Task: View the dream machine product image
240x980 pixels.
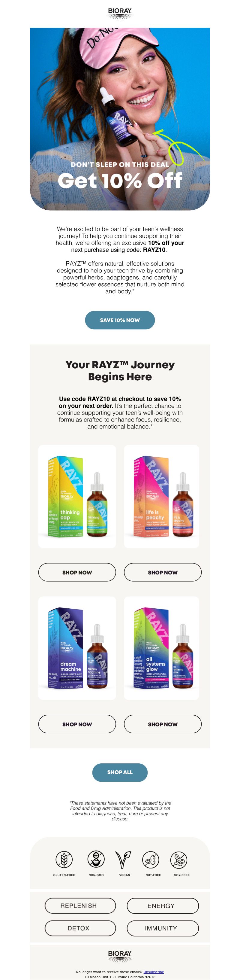Action: tap(77, 648)
